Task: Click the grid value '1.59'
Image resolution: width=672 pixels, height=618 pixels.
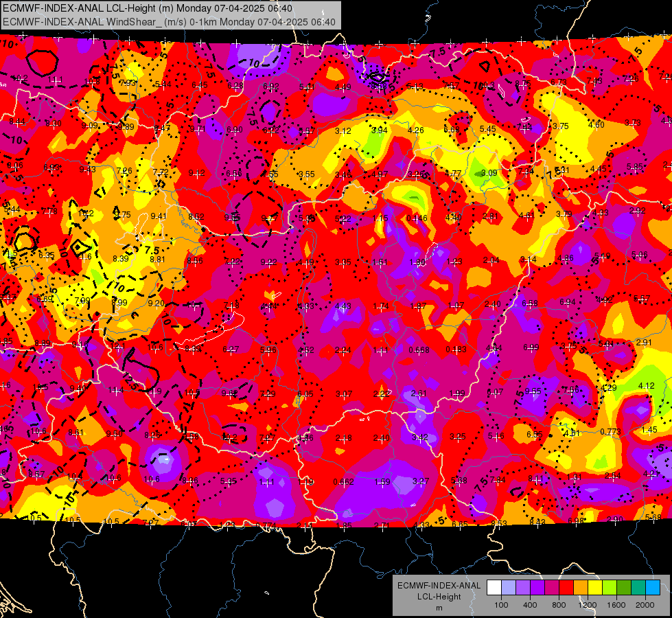Action: (382, 481)
